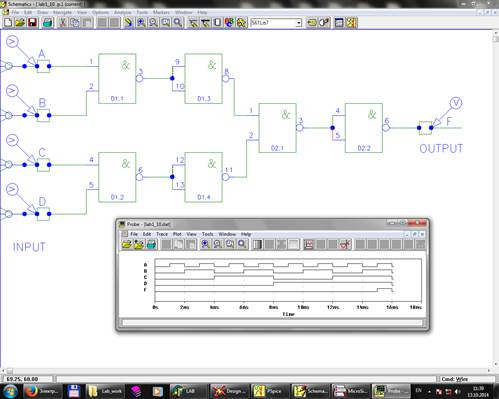Print the schematic using the printer icon
499x399 pixels.
48,23
